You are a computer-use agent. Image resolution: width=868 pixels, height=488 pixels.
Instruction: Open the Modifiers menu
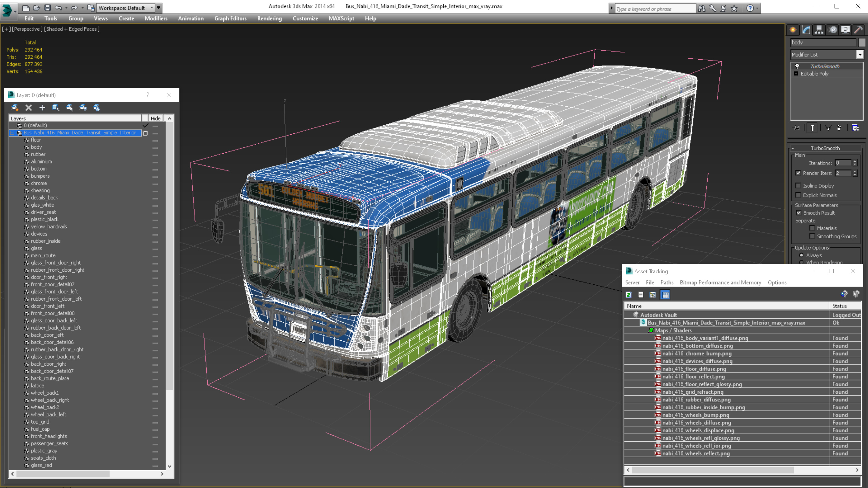tap(156, 18)
